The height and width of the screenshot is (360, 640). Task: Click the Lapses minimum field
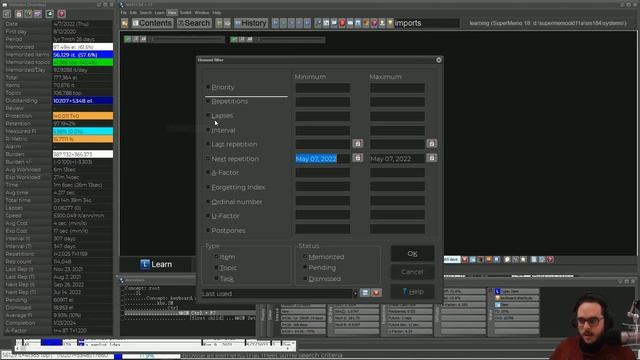point(323,116)
